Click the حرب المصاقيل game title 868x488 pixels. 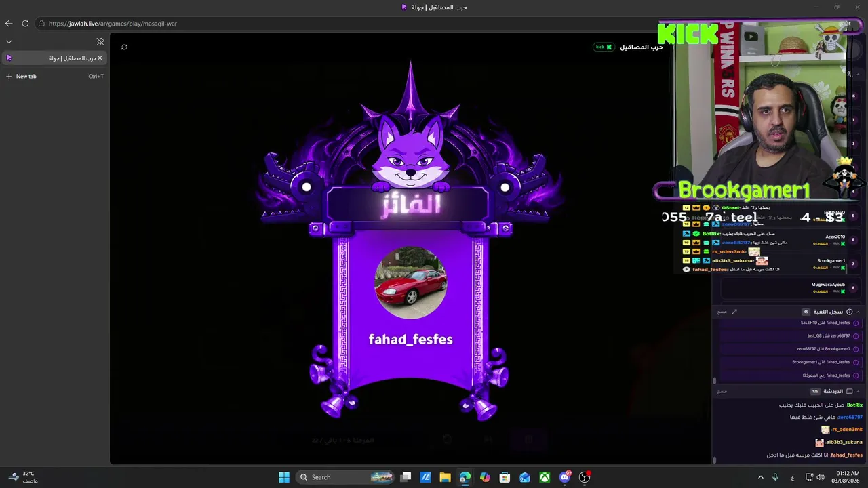coord(641,47)
